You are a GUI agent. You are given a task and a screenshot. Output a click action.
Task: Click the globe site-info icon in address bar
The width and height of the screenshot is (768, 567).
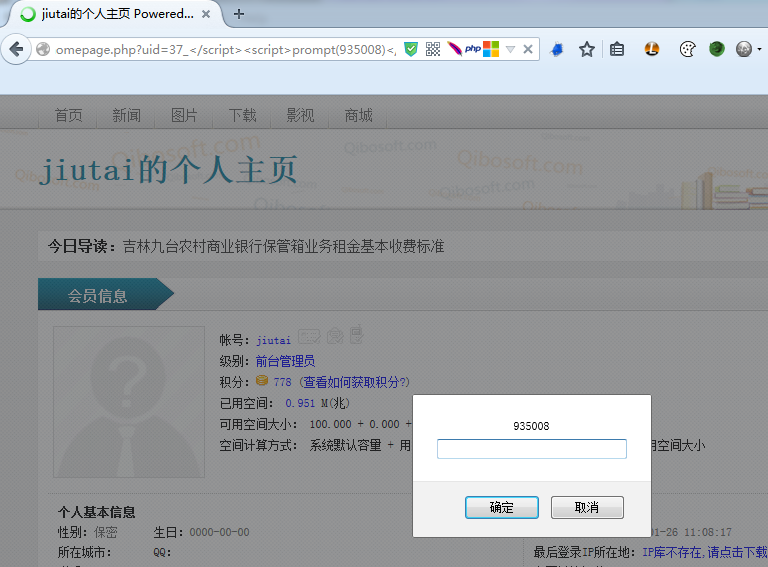pyautogui.click(x=43, y=49)
